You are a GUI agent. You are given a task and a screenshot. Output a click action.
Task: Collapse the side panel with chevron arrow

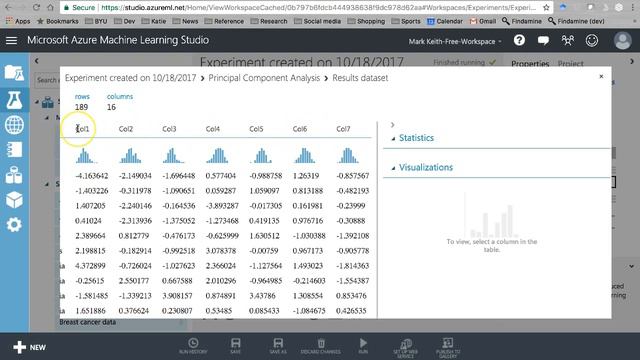(392, 125)
